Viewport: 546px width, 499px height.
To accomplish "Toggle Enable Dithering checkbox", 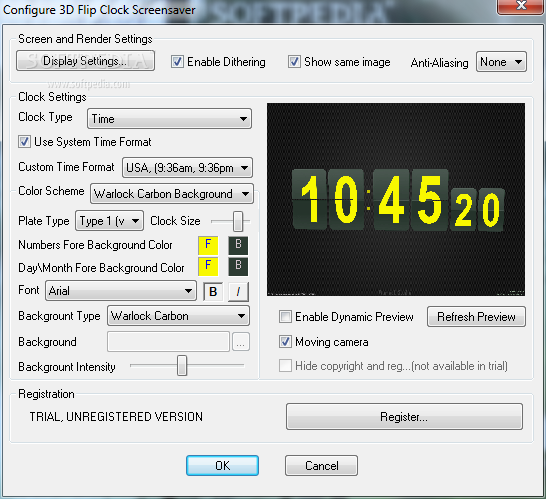I will coord(177,62).
